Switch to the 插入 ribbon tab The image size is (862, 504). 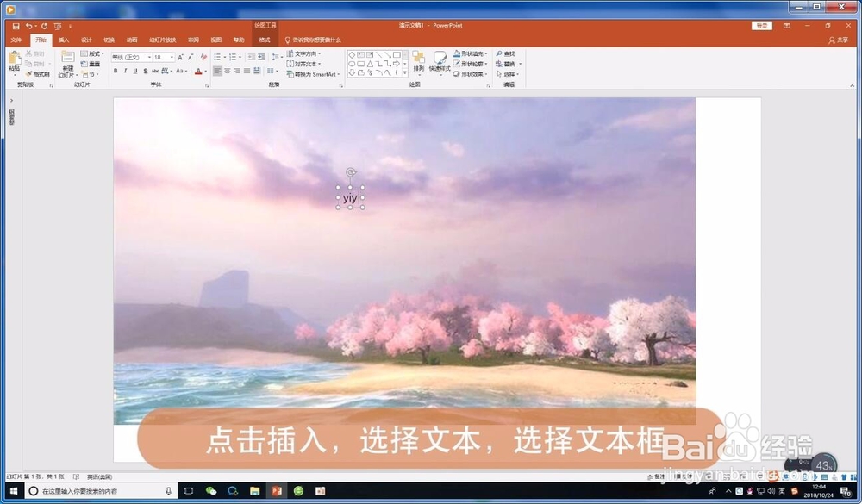62,40
